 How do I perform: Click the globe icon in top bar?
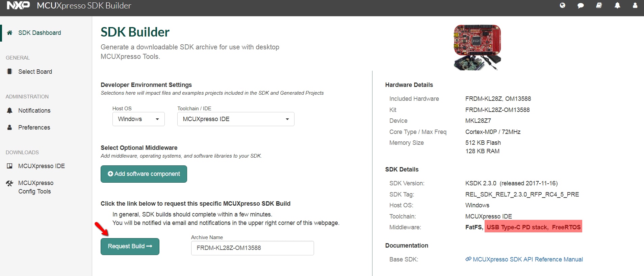click(x=562, y=5)
